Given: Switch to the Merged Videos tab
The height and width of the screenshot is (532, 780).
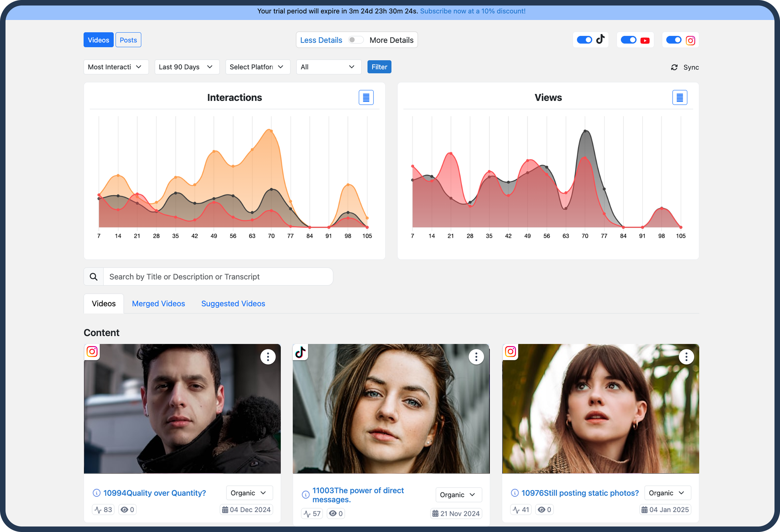Looking at the screenshot, I should point(158,304).
